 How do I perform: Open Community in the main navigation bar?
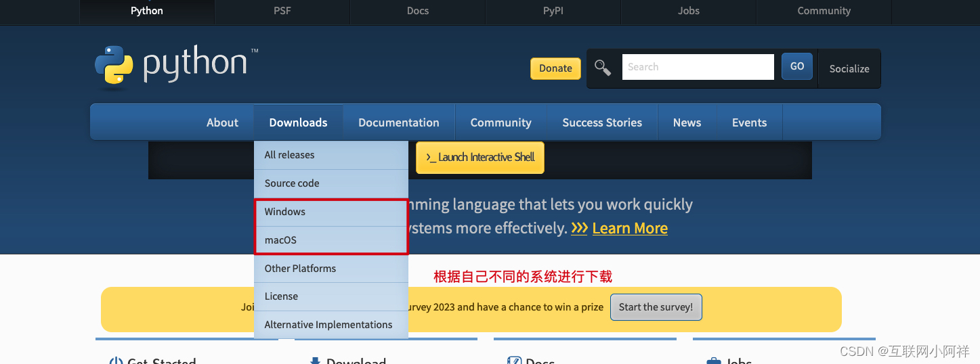[500, 122]
